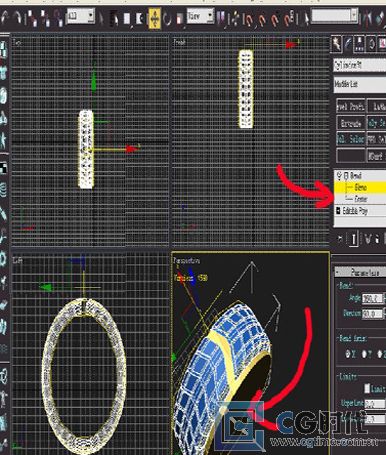Click the Upper Limit value field
386x455 pixels.
tap(375, 404)
